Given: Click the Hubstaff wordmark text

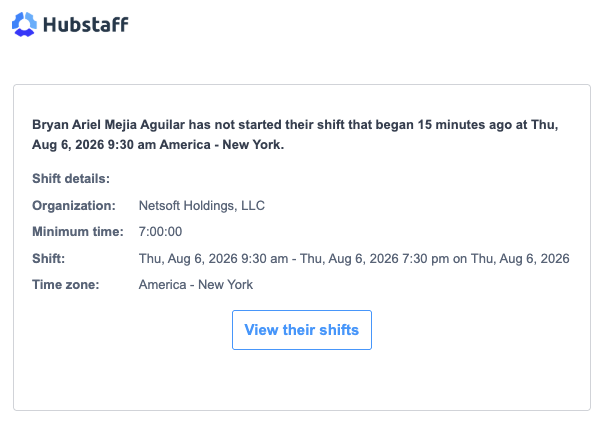Looking at the screenshot, I should (x=85, y=24).
